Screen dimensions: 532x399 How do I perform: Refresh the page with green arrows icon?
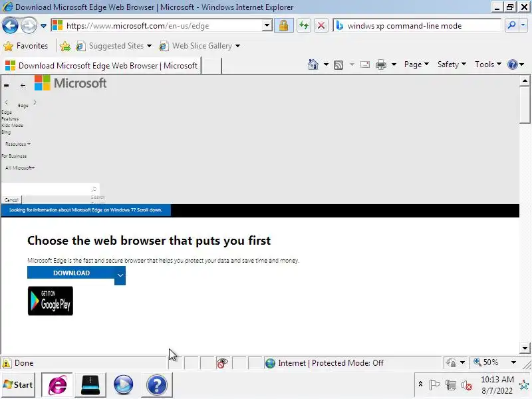click(x=304, y=25)
